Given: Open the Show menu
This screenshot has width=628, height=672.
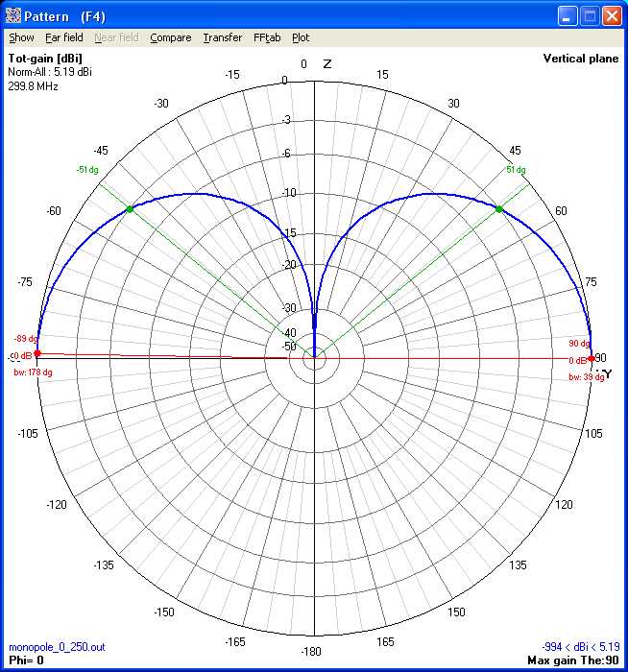Looking at the screenshot, I should [21, 37].
